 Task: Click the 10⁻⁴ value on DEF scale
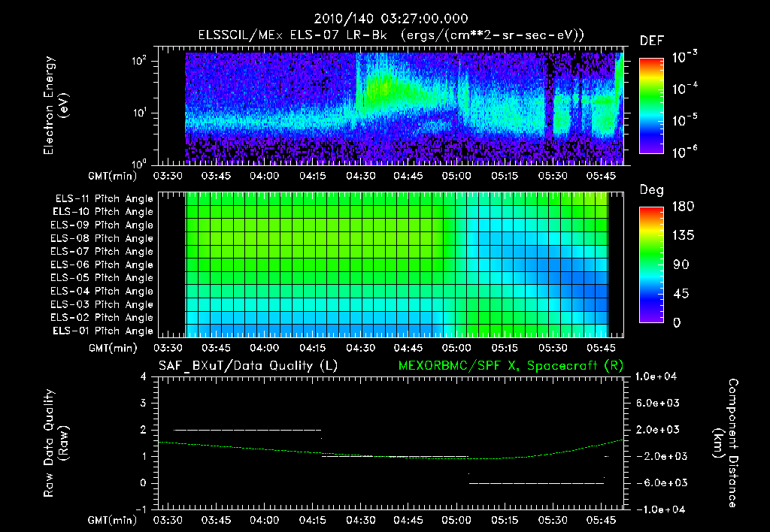click(x=684, y=89)
